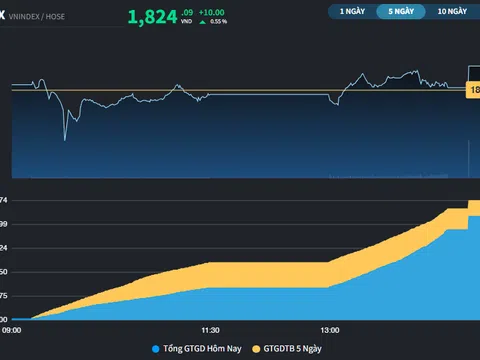Toggle the GTGDTB 5 Ngày legend
Viewport: 480px width, 360px height.
point(287,349)
